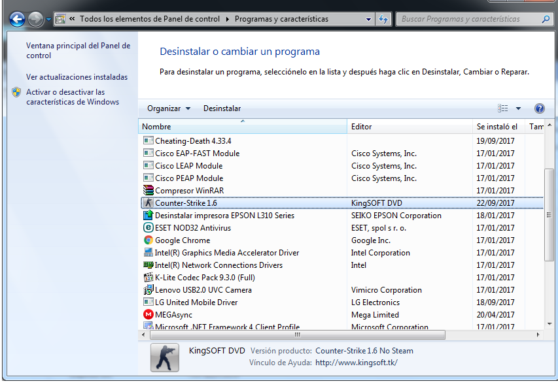This screenshot has width=558, height=392.
Task: Click the horizontal scrollbar left arrow
Action: [x=143, y=335]
